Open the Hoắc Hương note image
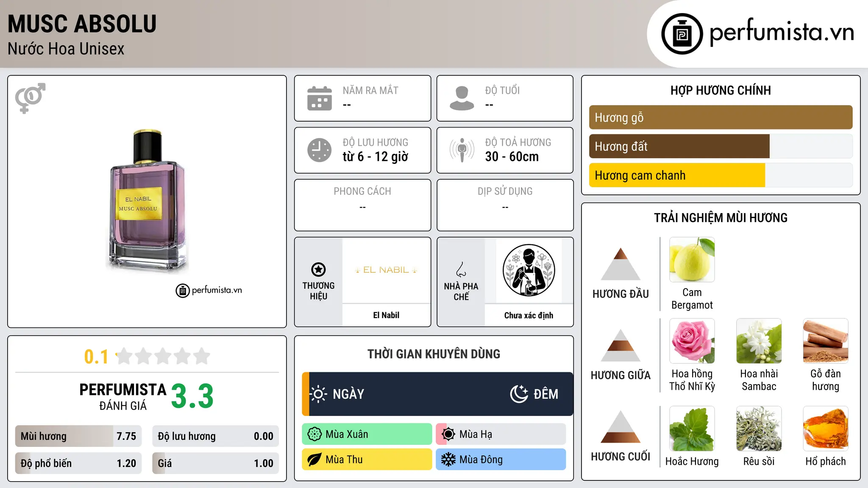 [x=692, y=429]
